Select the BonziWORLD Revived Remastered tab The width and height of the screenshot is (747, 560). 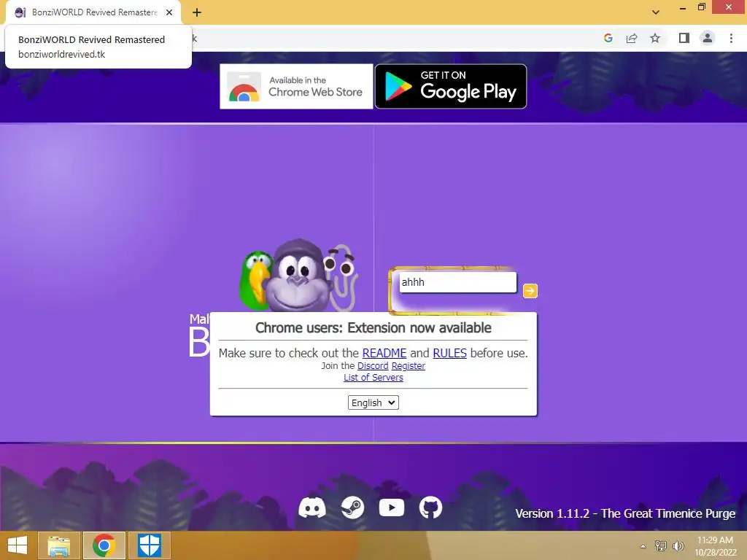click(x=93, y=12)
